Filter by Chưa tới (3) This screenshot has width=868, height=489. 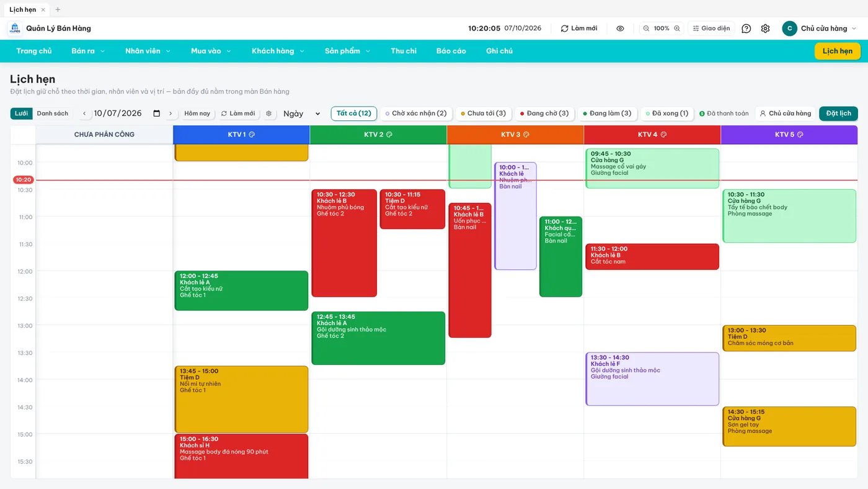(x=483, y=114)
